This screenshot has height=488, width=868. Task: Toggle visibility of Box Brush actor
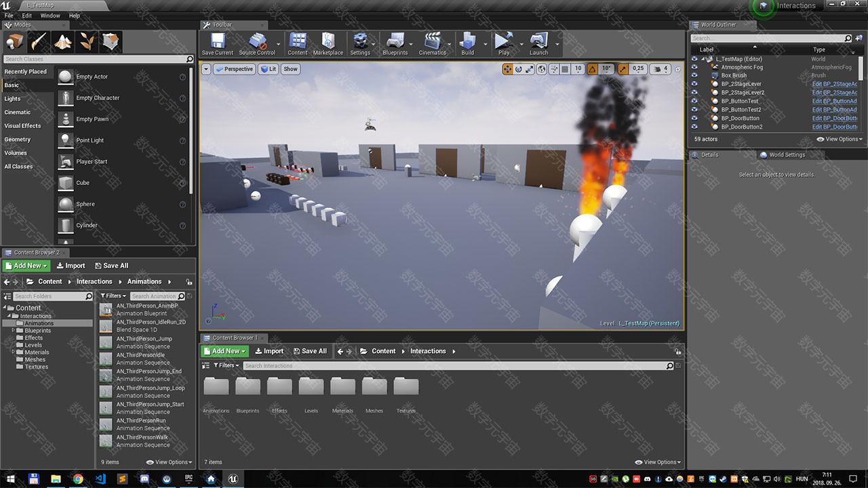[694, 76]
